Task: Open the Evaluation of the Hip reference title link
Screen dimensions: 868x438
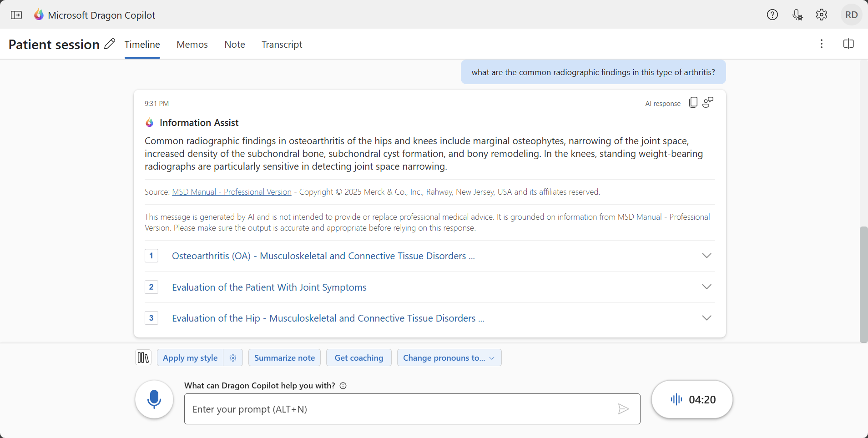Action: (x=328, y=318)
